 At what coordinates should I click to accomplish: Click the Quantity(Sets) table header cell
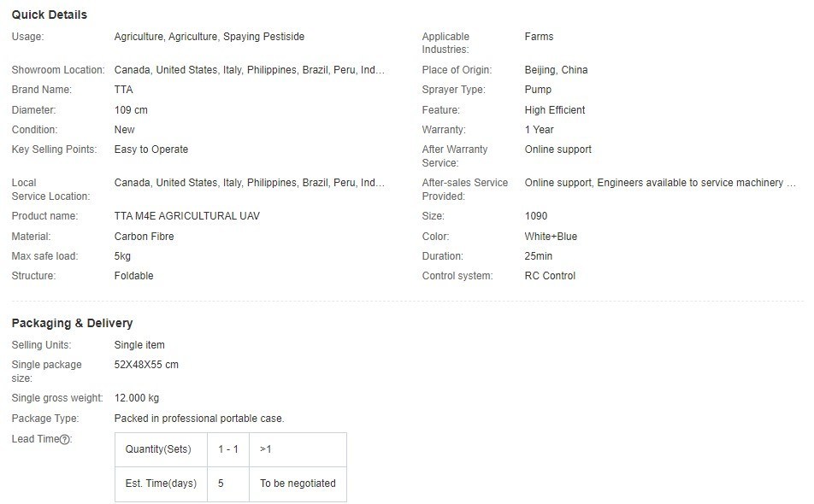coord(161,449)
